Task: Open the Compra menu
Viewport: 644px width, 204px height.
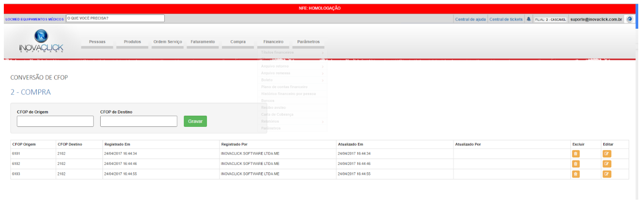Action: [x=238, y=42]
